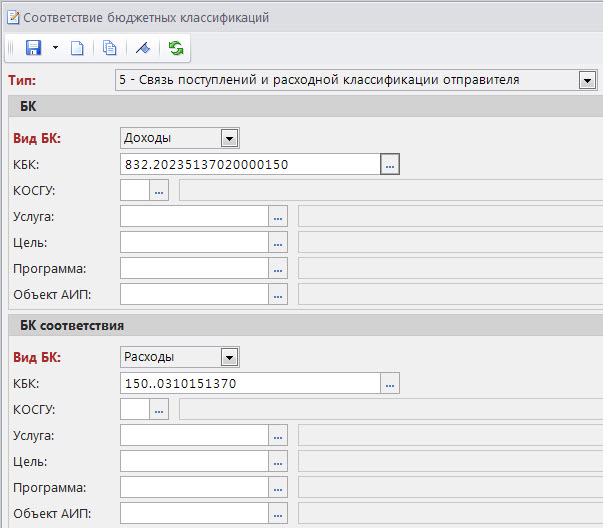This screenshot has width=603, height=528.
Task: Click the clear form eraser icon
Action: click(x=143, y=48)
